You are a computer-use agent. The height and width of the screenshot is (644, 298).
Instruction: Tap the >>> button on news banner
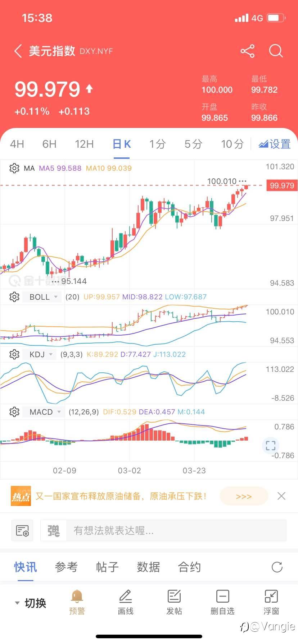point(244,496)
